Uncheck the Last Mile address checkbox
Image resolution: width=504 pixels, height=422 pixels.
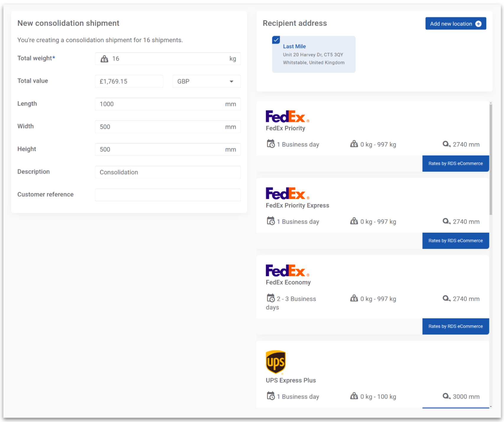tap(276, 40)
